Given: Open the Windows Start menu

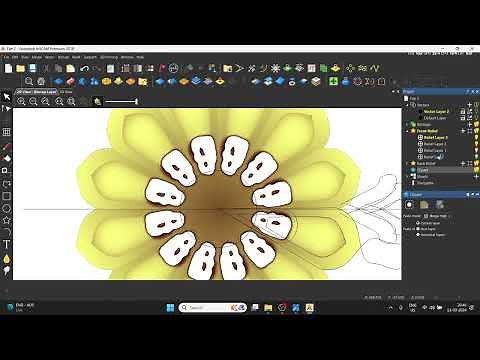Looking at the screenshot, I should click(170, 307).
